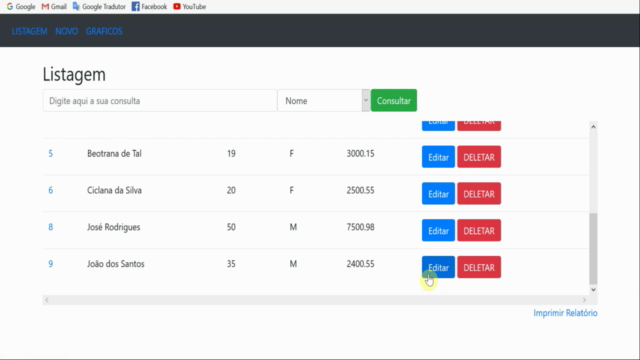This screenshot has height=360, width=640.
Task: Click the table scrollbar down arrow
Action: click(593, 290)
